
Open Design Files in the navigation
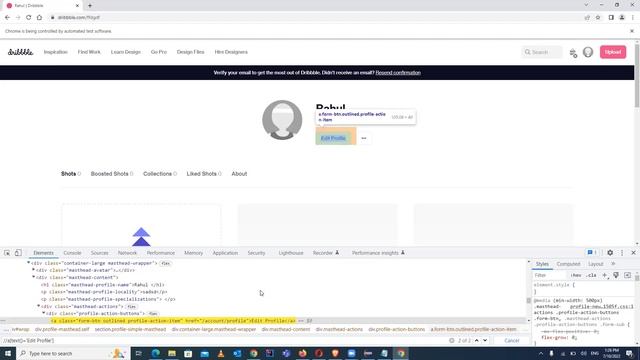point(191,52)
